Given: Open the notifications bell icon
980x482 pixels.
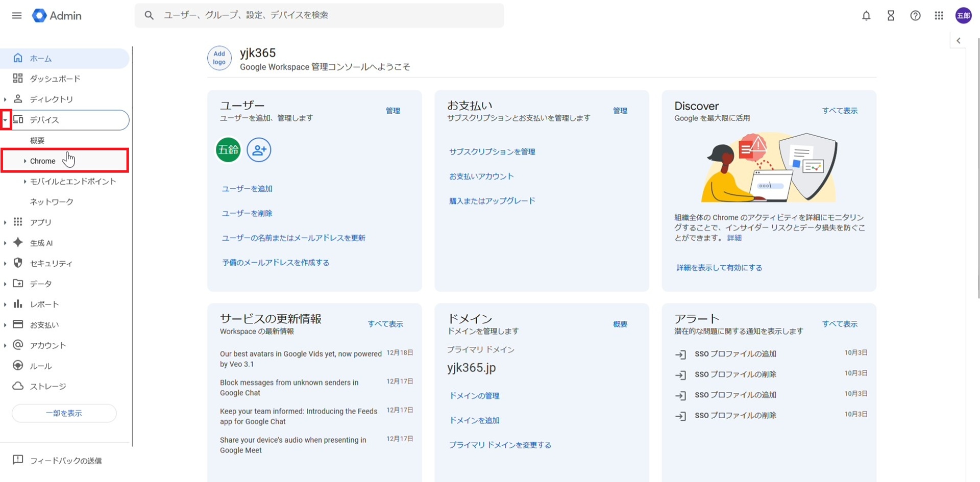Looking at the screenshot, I should tap(866, 16).
